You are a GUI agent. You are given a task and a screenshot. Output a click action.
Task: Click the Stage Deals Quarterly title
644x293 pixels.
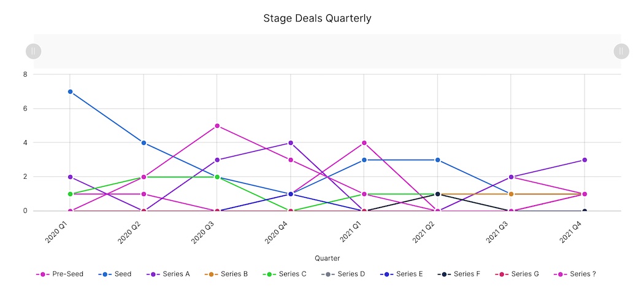pos(317,18)
